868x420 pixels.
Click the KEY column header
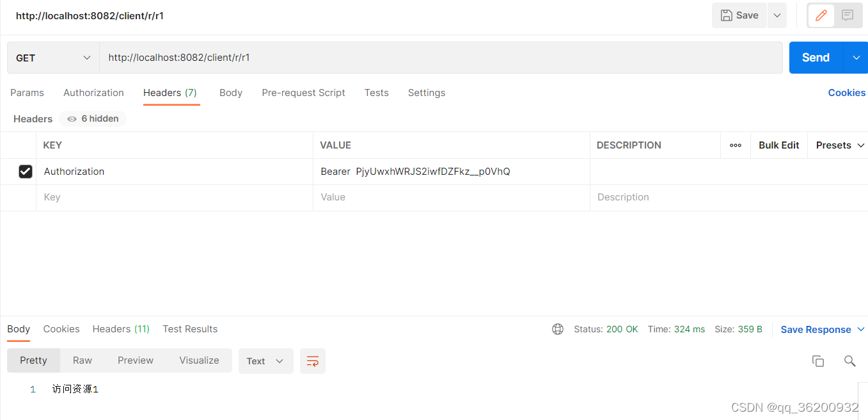[52, 145]
